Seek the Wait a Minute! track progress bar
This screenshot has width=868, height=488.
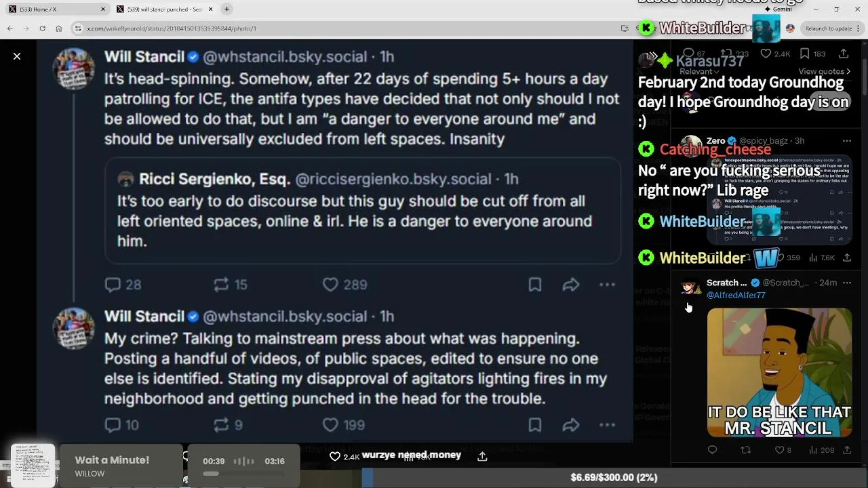click(x=243, y=474)
